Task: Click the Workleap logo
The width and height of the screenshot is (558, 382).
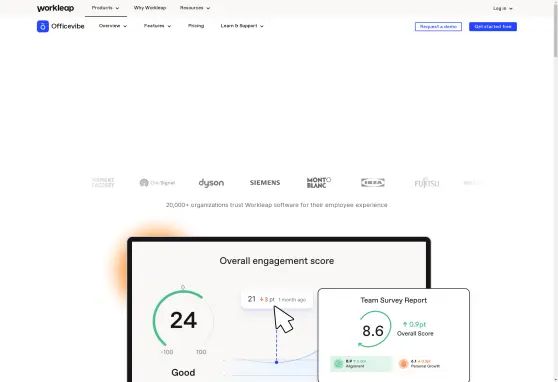Action: (56, 8)
